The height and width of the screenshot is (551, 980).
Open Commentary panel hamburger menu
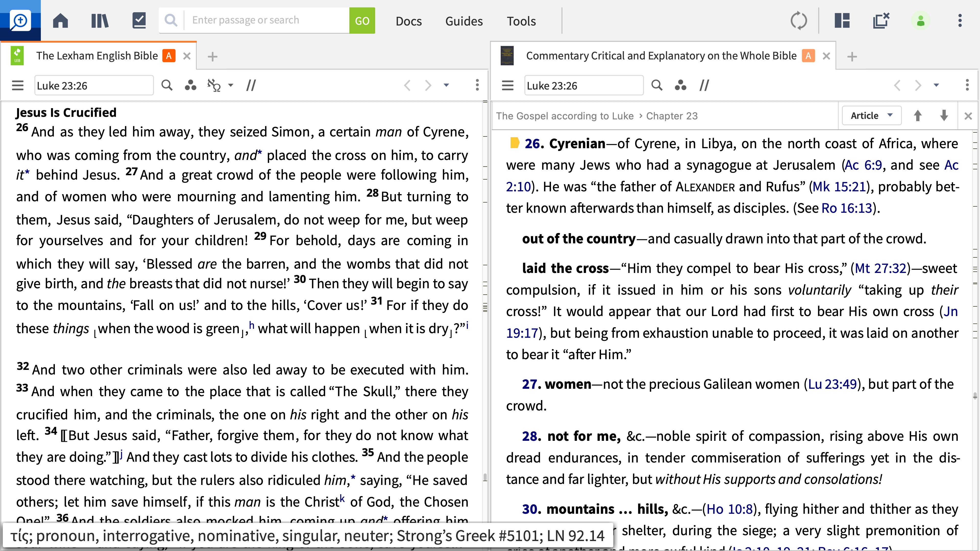[508, 85]
